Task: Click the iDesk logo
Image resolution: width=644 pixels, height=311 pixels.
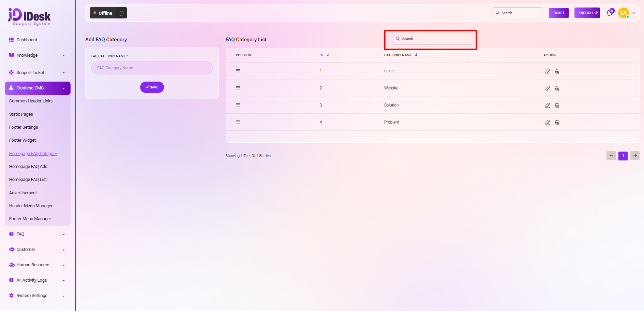Action: (30, 16)
